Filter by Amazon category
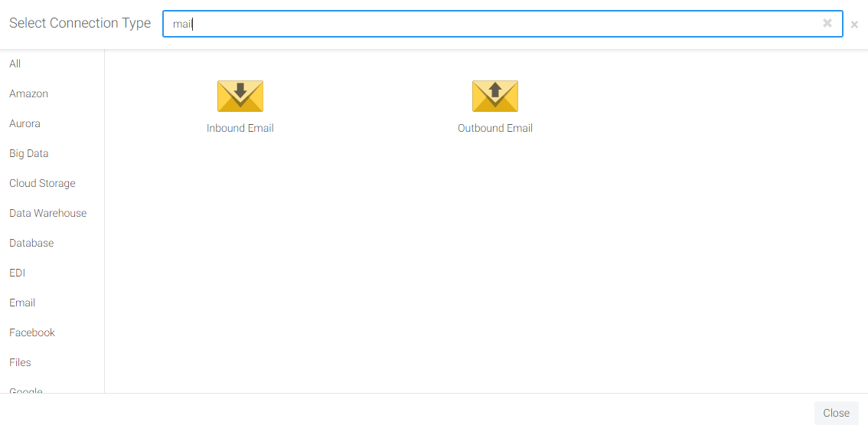This screenshot has width=868, height=432. (29, 93)
